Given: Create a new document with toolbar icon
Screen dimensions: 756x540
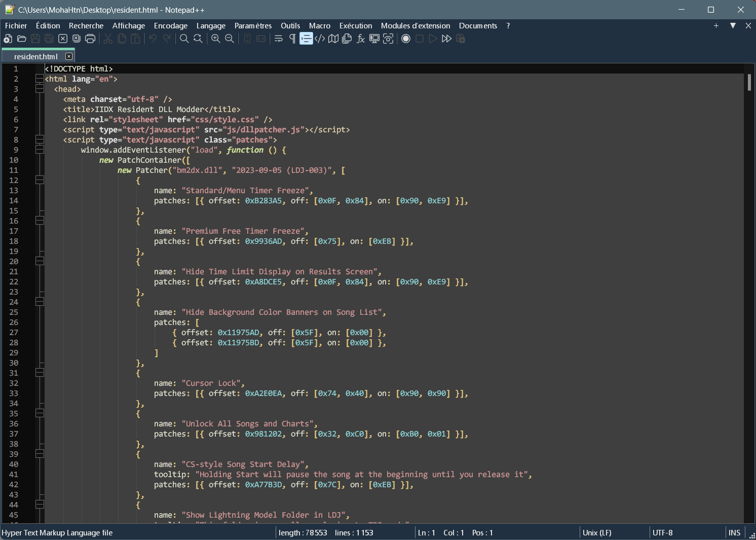Looking at the screenshot, I should coord(8,39).
